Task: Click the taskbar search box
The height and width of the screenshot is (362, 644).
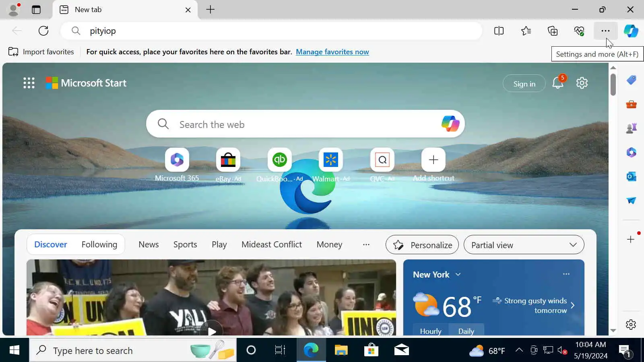Action: coord(133,350)
